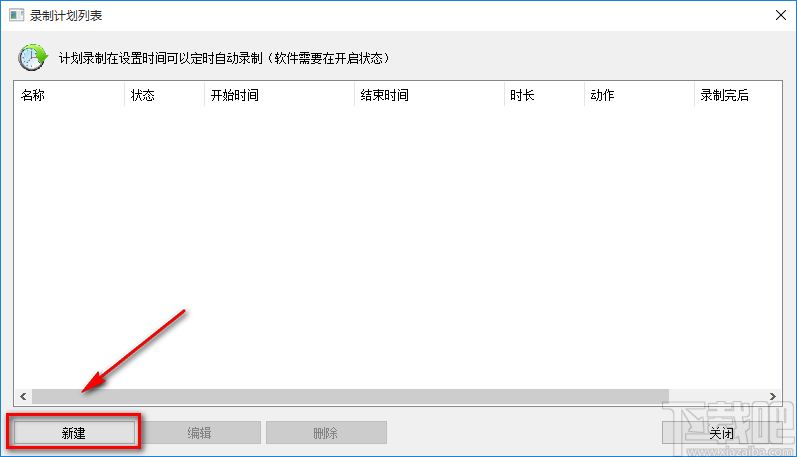797x457 pixels.
Task: Sort by the 状态 column header
Action: pyautogui.click(x=164, y=95)
